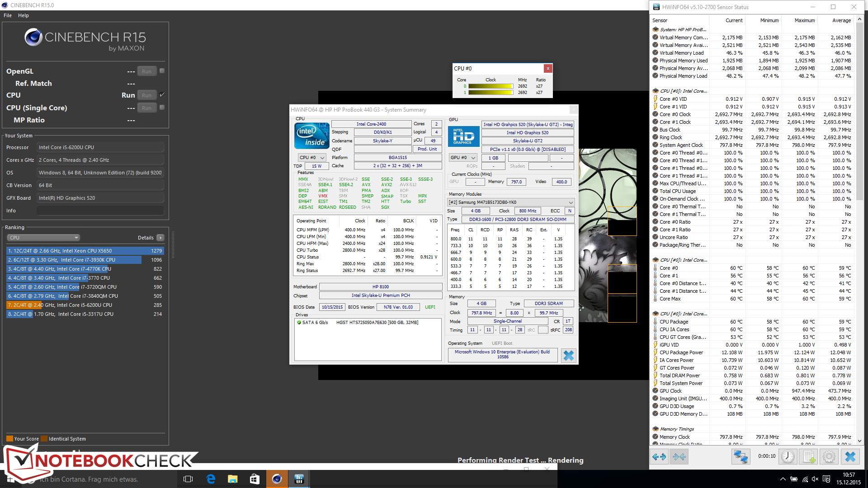Switch to Cinebench taskbar icon
This screenshot has height=488, width=868.
(277, 479)
